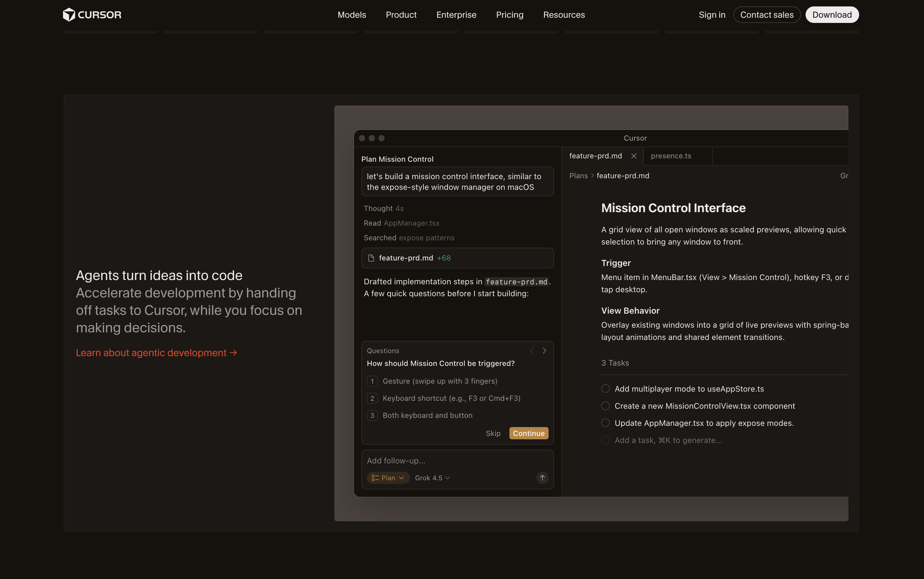Click Skip in the Questions panel

[493, 433]
